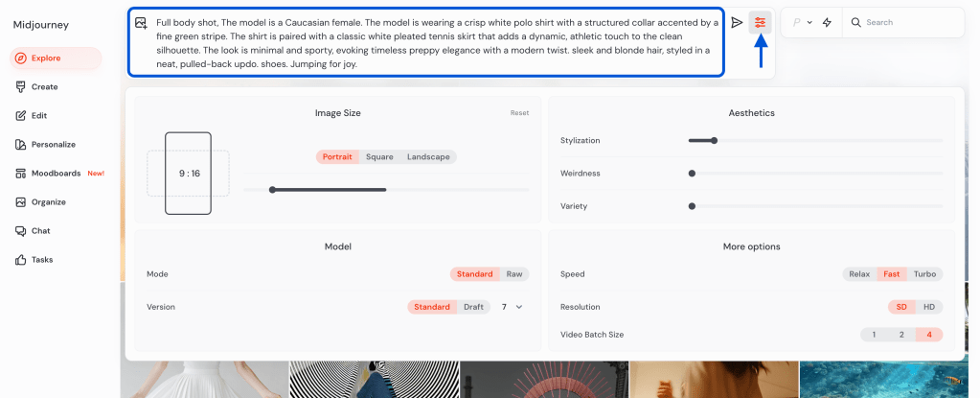Set Speed to Turbo
This screenshot has height=398, width=980.
click(924, 274)
